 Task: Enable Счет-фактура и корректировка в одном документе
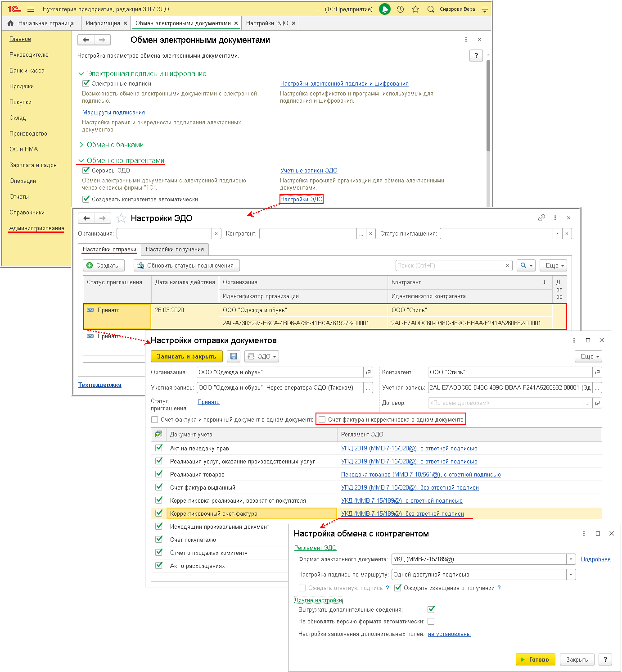(322, 420)
